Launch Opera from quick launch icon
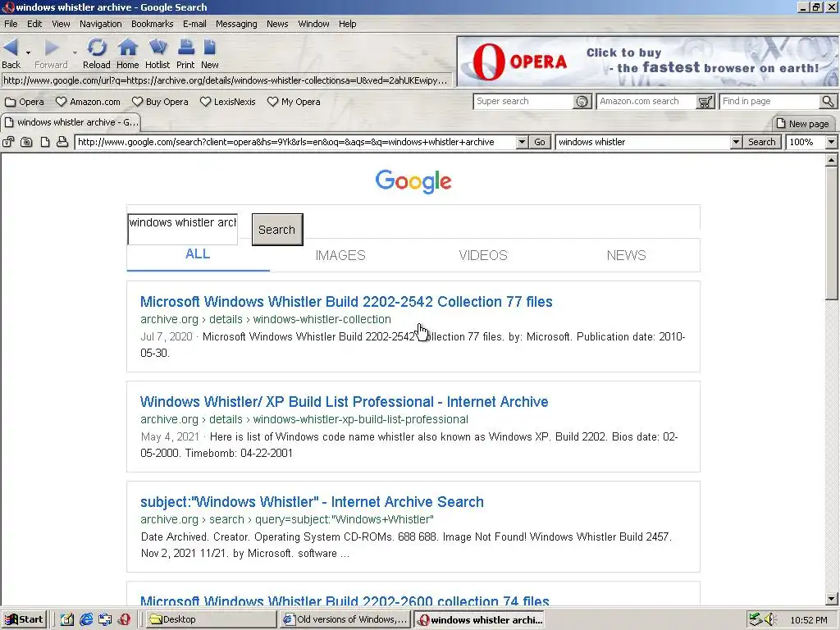The width and height of the screenshot is (840, 630). (x=125, y=620)
